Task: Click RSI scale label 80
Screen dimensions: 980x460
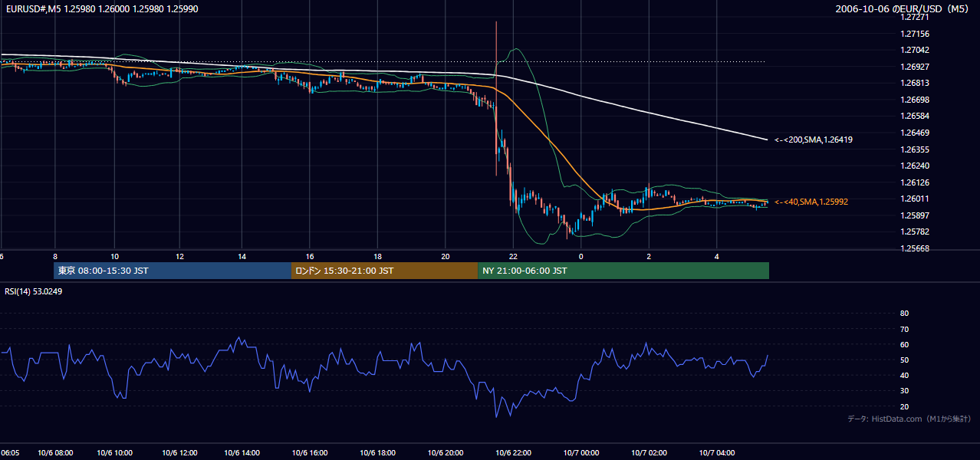Action: 905,314
